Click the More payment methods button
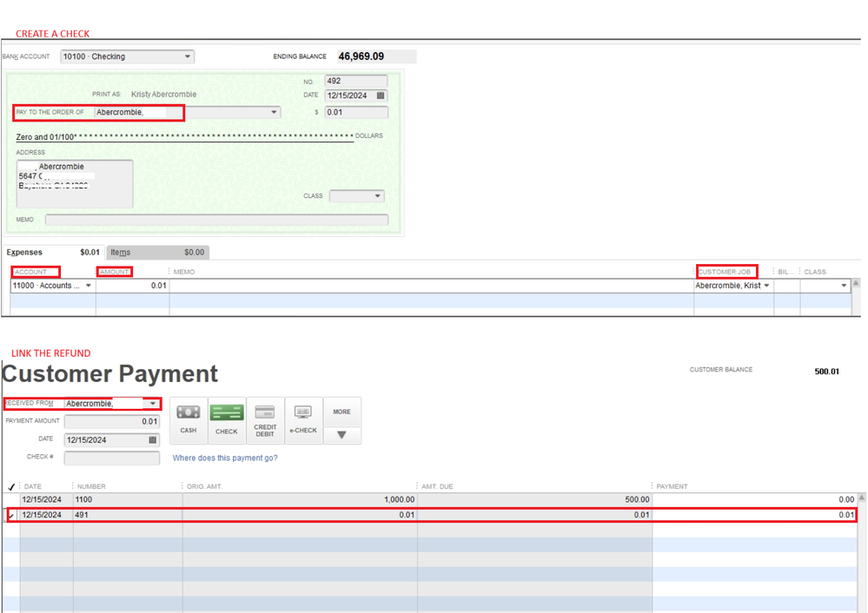 [342, 412]
